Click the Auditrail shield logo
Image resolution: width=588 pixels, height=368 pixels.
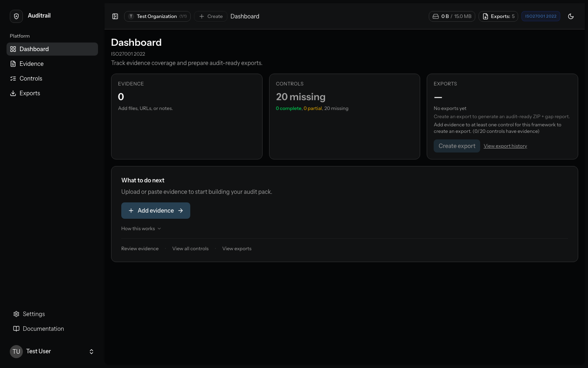pos(16,16)
